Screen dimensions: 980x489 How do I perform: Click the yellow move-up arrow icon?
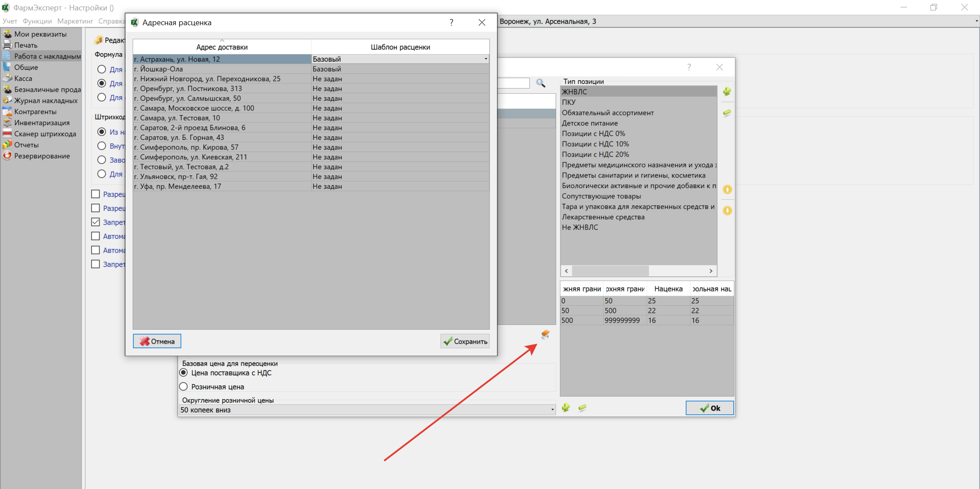(x=727, y=189)
